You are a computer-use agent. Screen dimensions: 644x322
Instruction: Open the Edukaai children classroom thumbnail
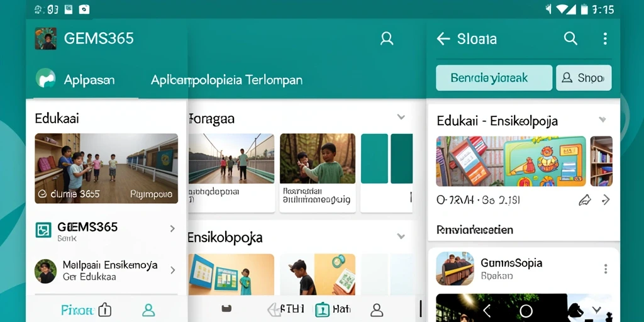click(106, 169)
